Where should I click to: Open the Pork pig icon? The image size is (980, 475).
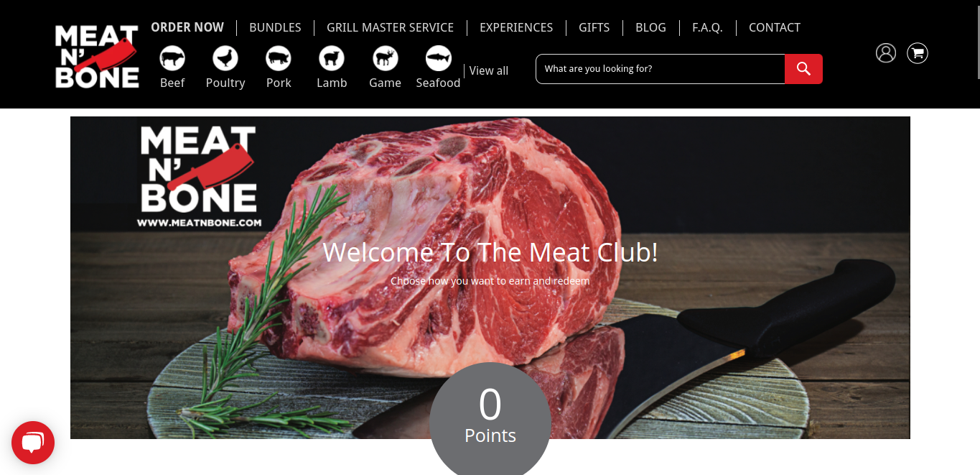[x=279, y=57]
